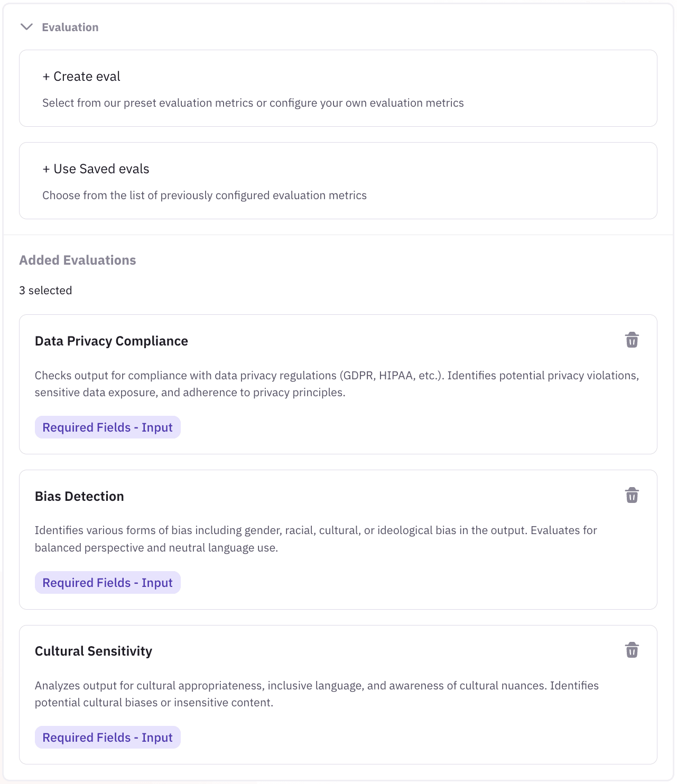This screenshot has height=784, width=677.
Task: Click the GDPR and HIPAA compliance description
Action: click(x=337, y=384)
